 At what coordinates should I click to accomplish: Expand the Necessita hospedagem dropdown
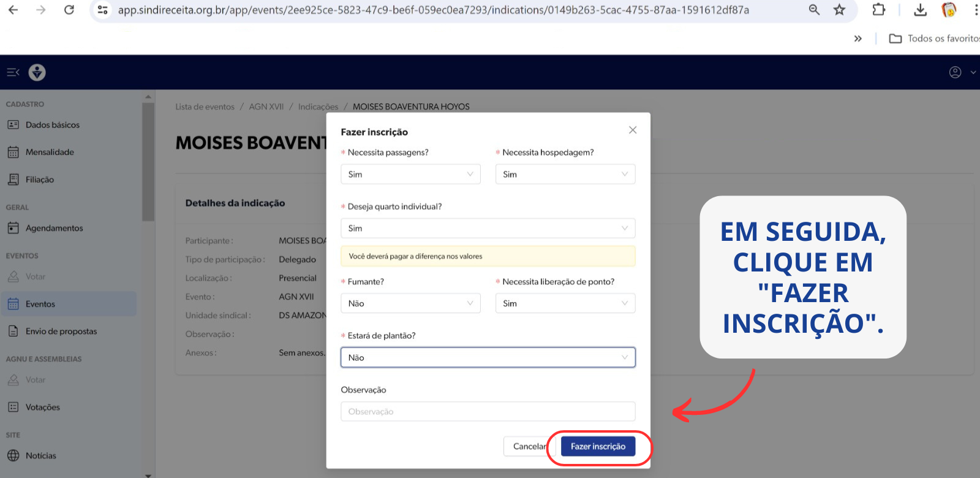pyautogui.click(x=565, y=174)
